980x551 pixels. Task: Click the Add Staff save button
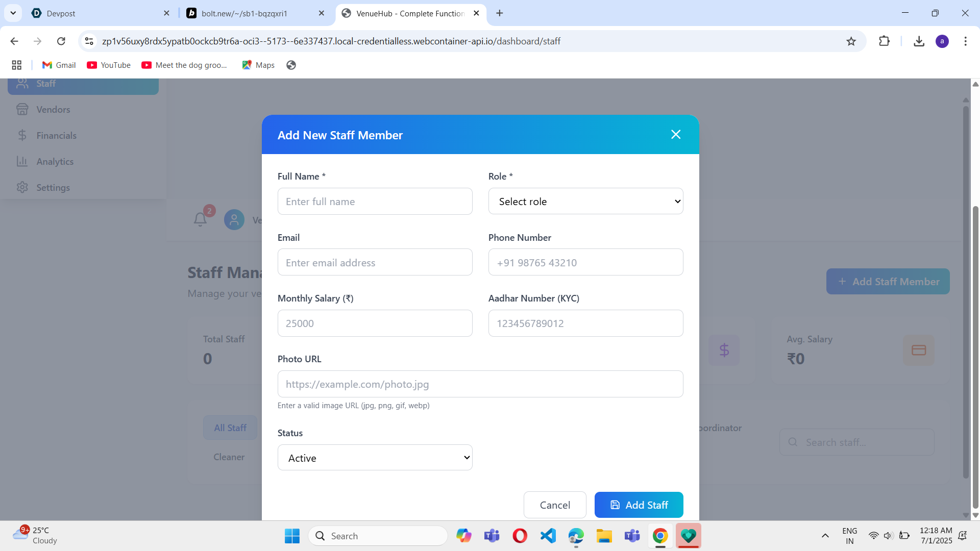point(639,505)
